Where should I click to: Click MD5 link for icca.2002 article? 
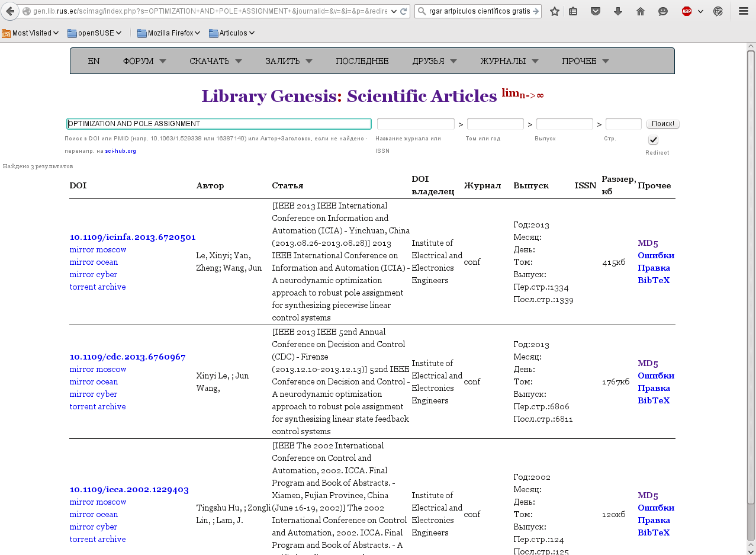coord(648,495)
